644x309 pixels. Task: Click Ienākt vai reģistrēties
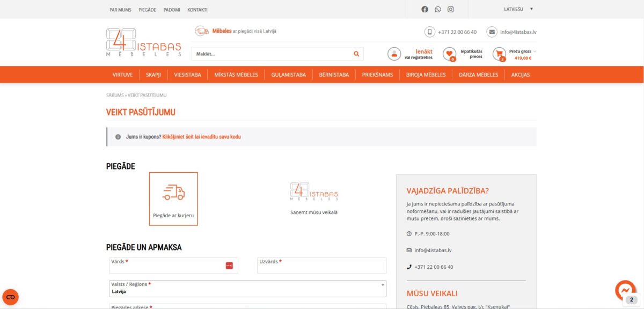click(x=419, y=54)
